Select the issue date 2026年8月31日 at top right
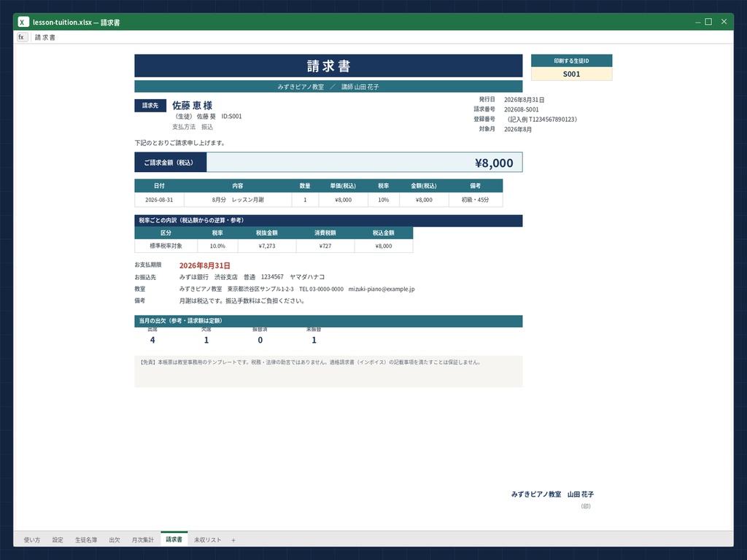The width and height of the screenshot is (747, 560). [x=524, y=99]
